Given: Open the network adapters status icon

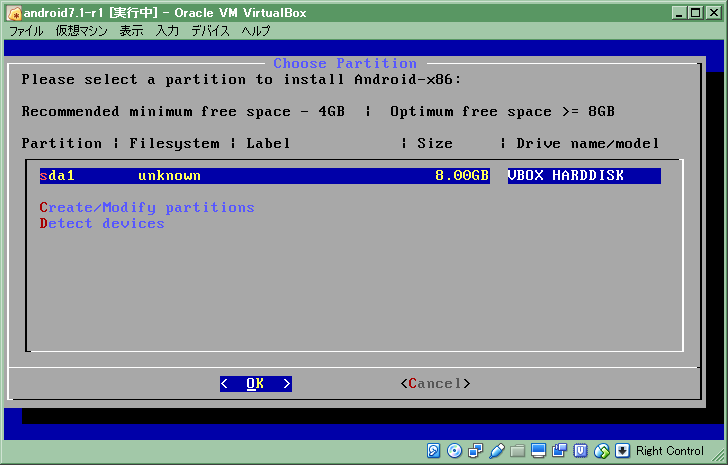Looking at the screenshot, I should click(475, 451).
